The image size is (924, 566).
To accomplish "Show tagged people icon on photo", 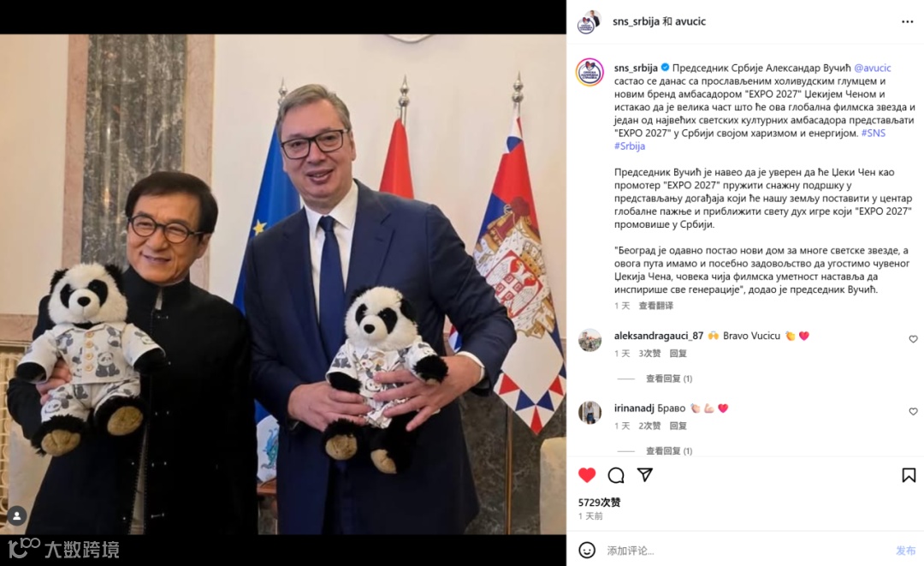I will click(x=17, y=515).
